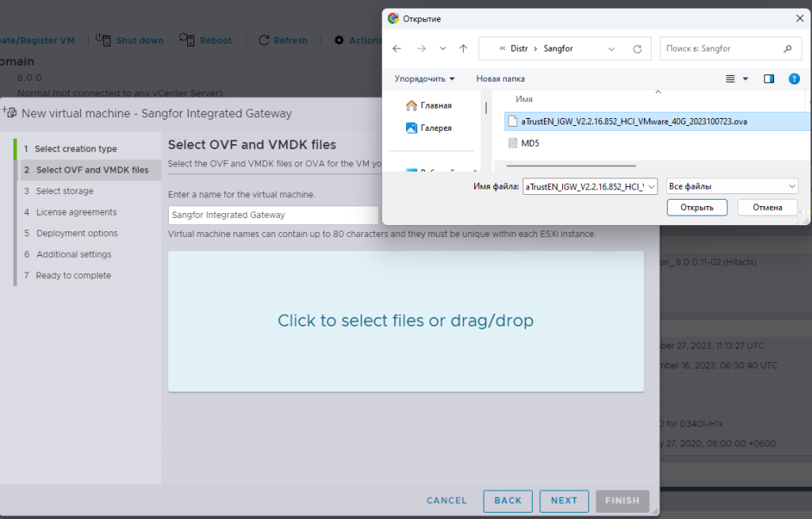Go to step 6 Additional settings
This screenshot has height=519, width=812.
(68, 254)
